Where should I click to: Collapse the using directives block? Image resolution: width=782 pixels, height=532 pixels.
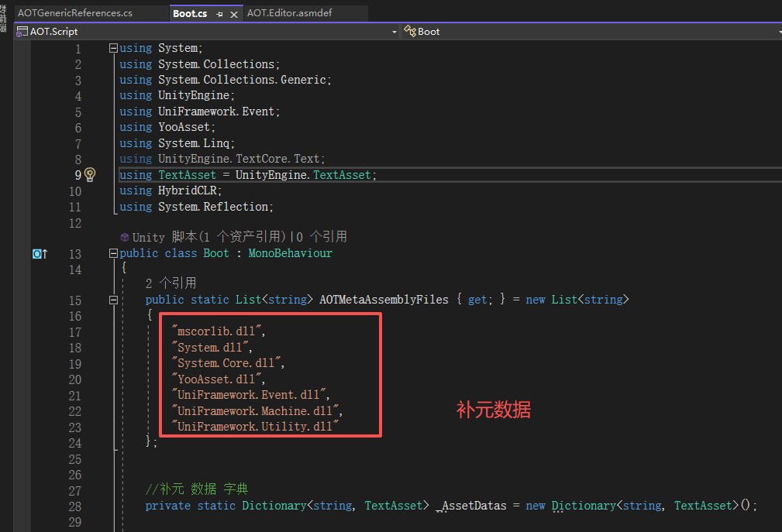point(113,48)
